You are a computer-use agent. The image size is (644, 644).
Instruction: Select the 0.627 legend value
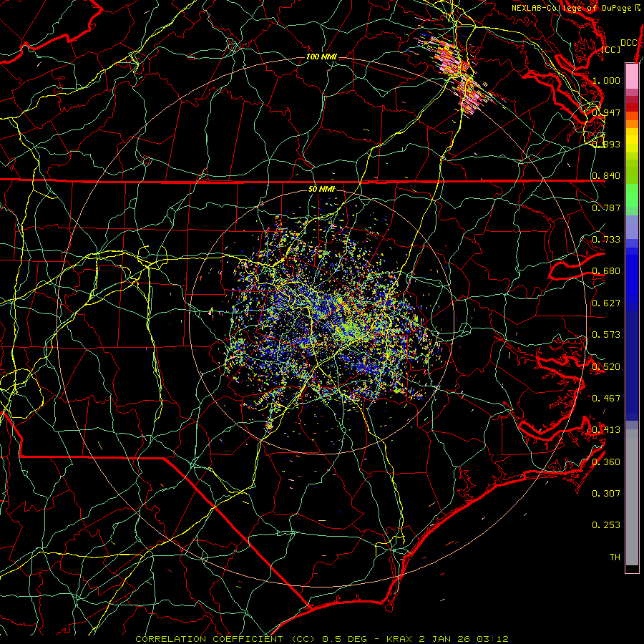[x=606, y=303]
